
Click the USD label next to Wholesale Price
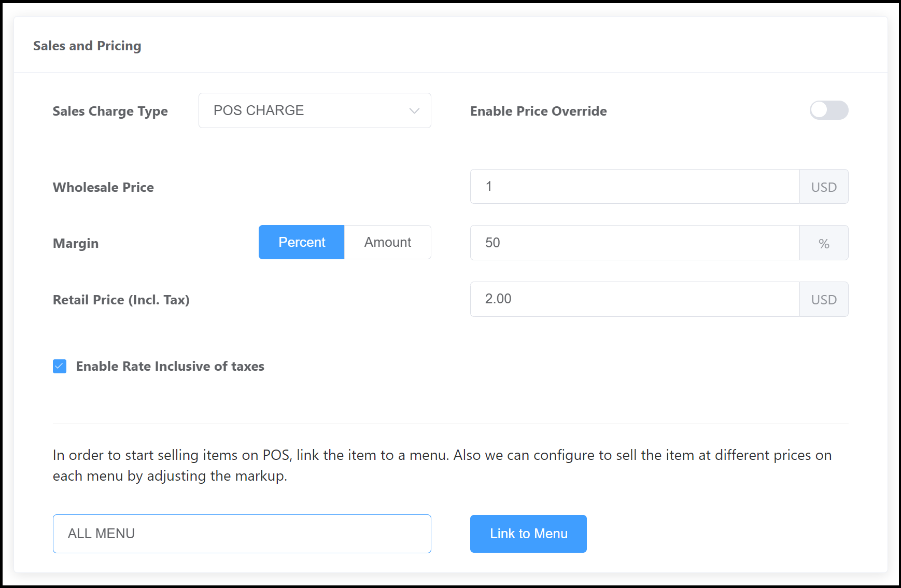coord(824,187)
